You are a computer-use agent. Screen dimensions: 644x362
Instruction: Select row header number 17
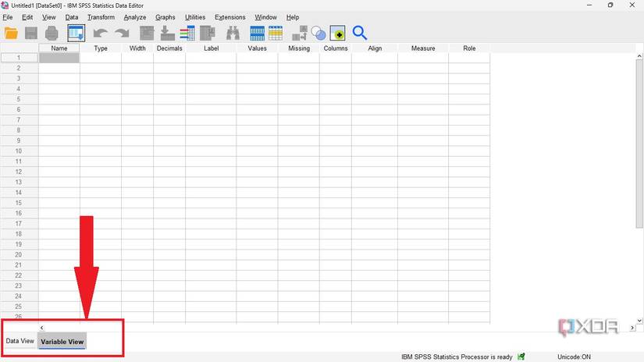click(20, 224)
